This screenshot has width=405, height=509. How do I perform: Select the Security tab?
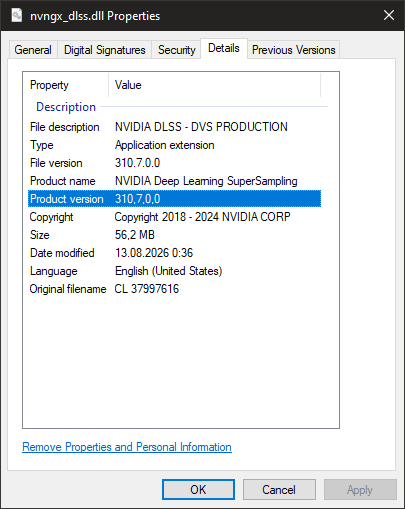point(176,50)
